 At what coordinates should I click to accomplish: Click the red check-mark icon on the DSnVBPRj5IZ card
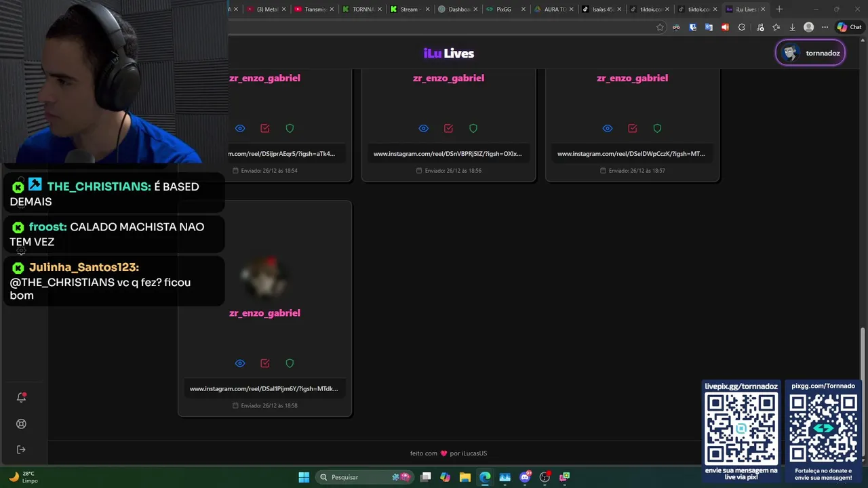click(x=448, y=128)
